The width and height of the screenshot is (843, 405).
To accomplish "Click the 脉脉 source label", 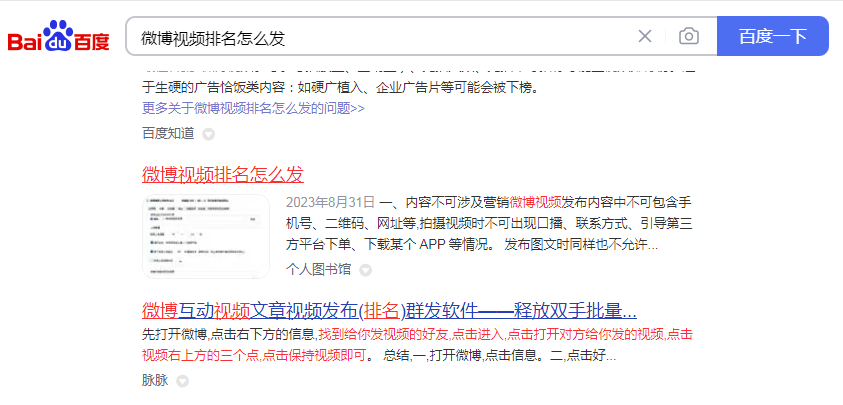I will [155, 380].
